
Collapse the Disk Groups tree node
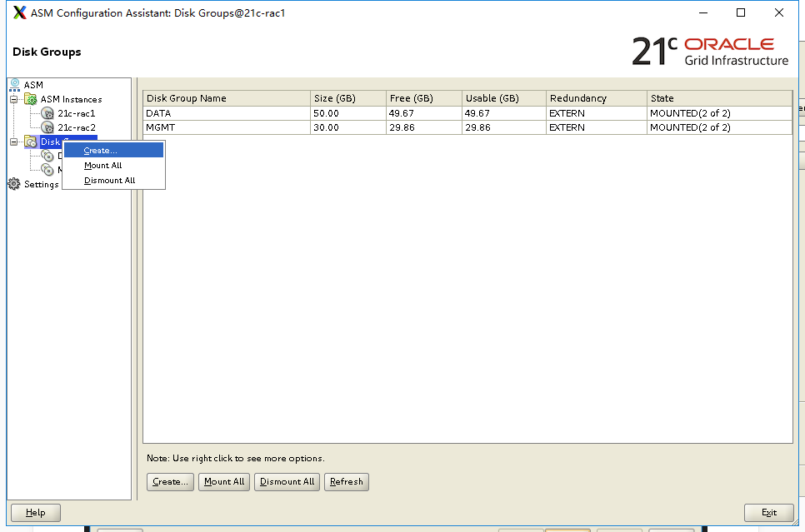click(x=14, y=142)
